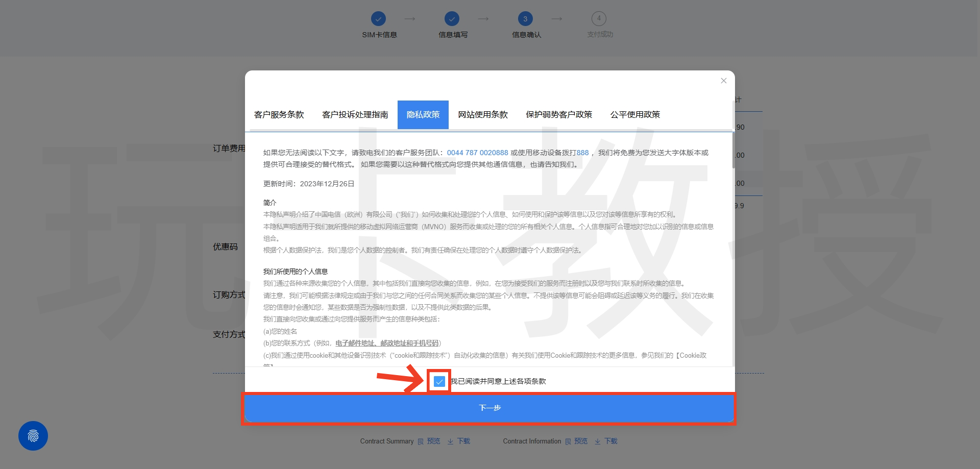The height and width of the screenshot is (469, 980).
Task: Click the blue fingerprint floating icon
Action: (x=33, y=435)
